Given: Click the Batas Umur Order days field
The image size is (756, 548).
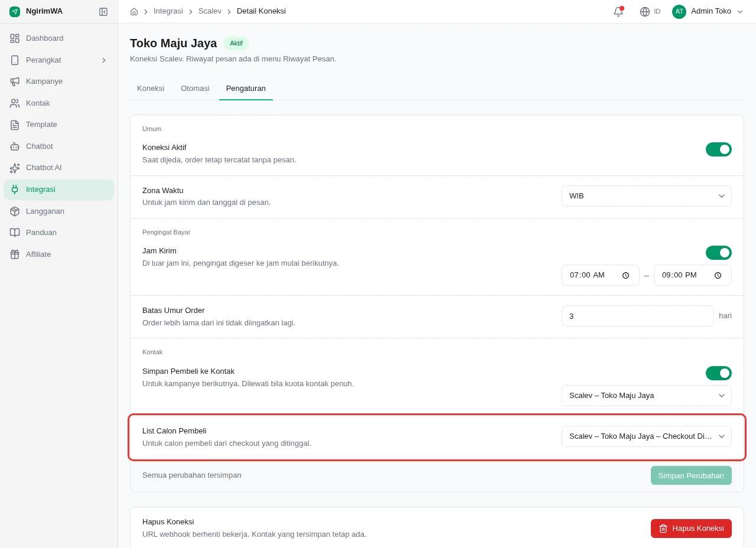Looking at the screenshot, I should tap(638, 316).
